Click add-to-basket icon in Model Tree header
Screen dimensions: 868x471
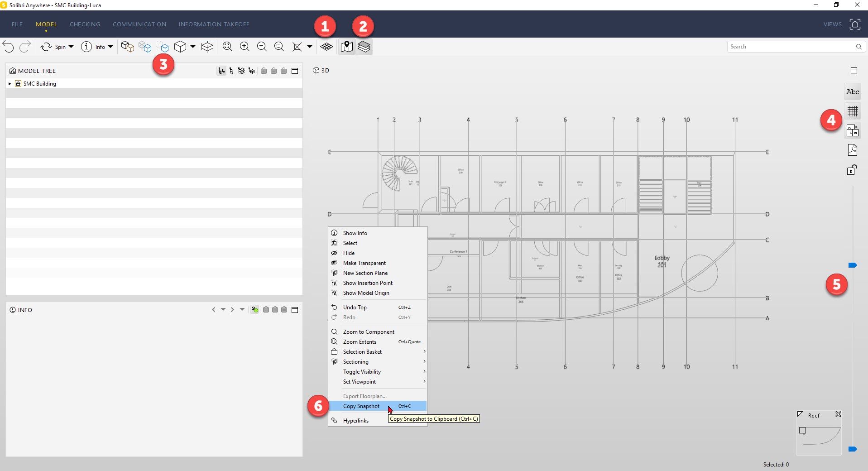coord(264,71)
